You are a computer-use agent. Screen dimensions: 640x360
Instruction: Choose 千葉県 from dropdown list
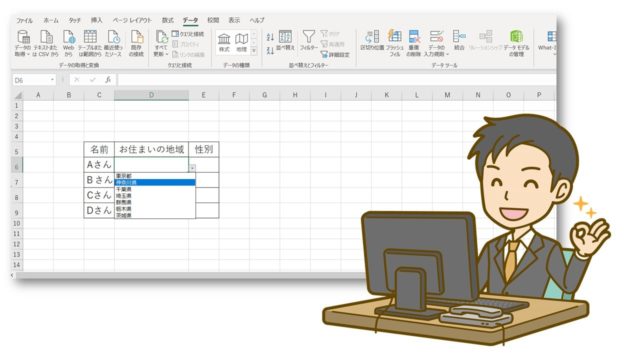click(x=155, y=189)
